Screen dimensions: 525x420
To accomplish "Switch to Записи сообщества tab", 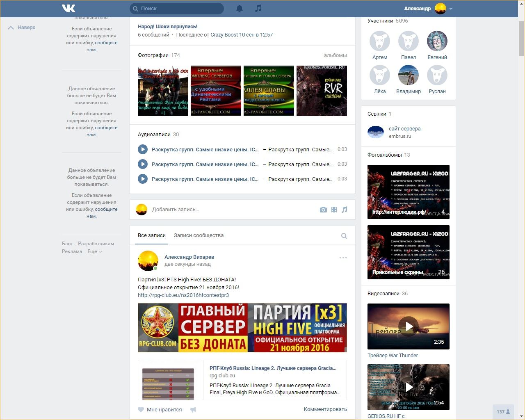I will point(199,235).
